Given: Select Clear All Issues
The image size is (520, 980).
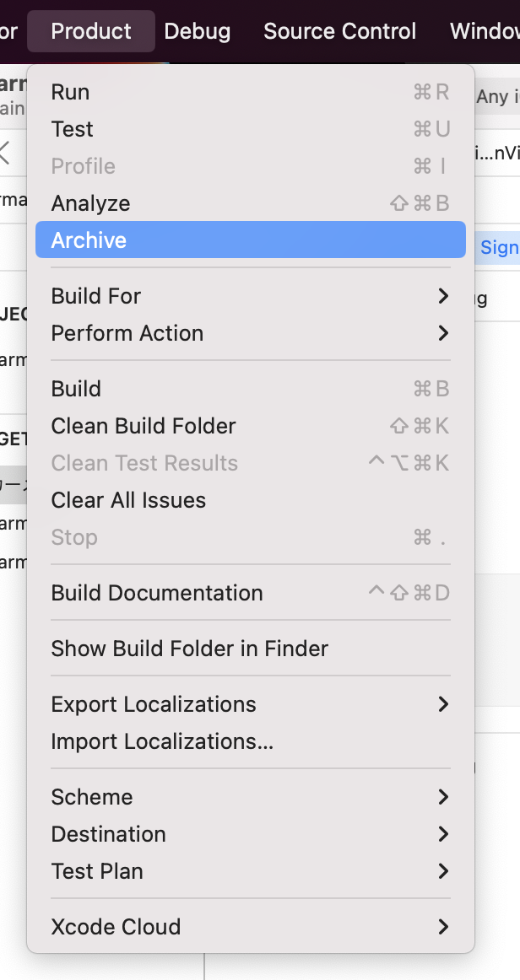Looking at the screenshot, I should point(128,500).
